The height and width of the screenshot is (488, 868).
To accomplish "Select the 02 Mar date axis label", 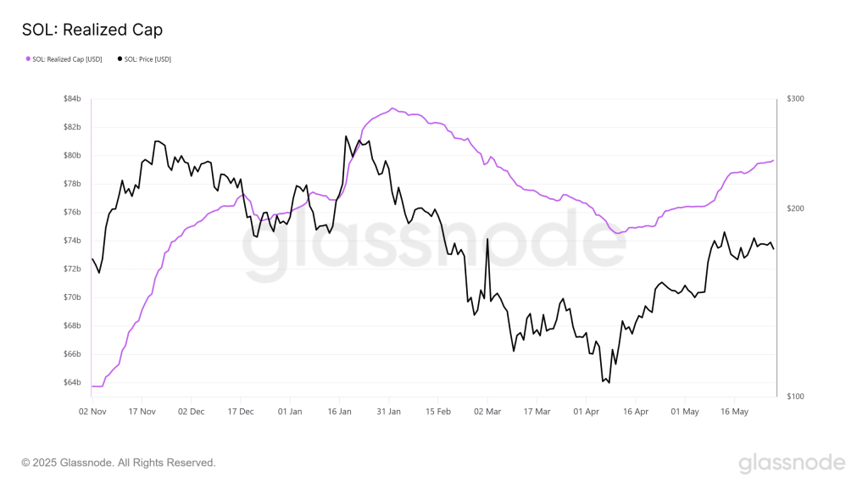I will point(487,412).
